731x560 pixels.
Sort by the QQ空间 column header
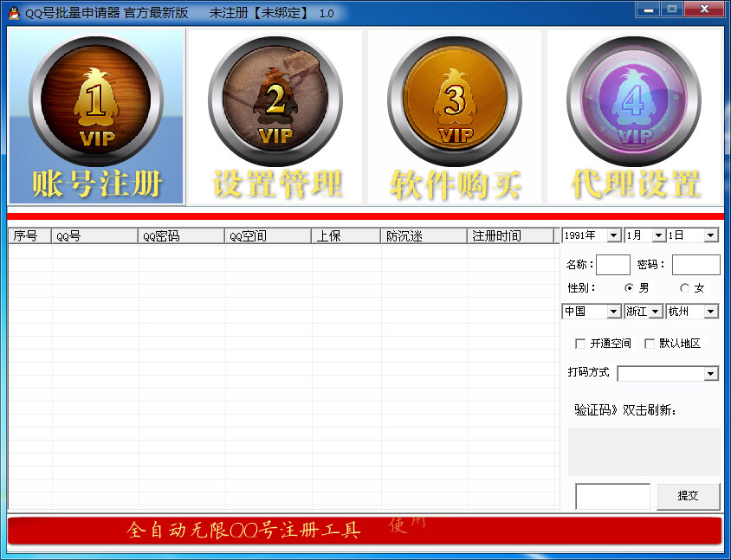tap(268, 236)
